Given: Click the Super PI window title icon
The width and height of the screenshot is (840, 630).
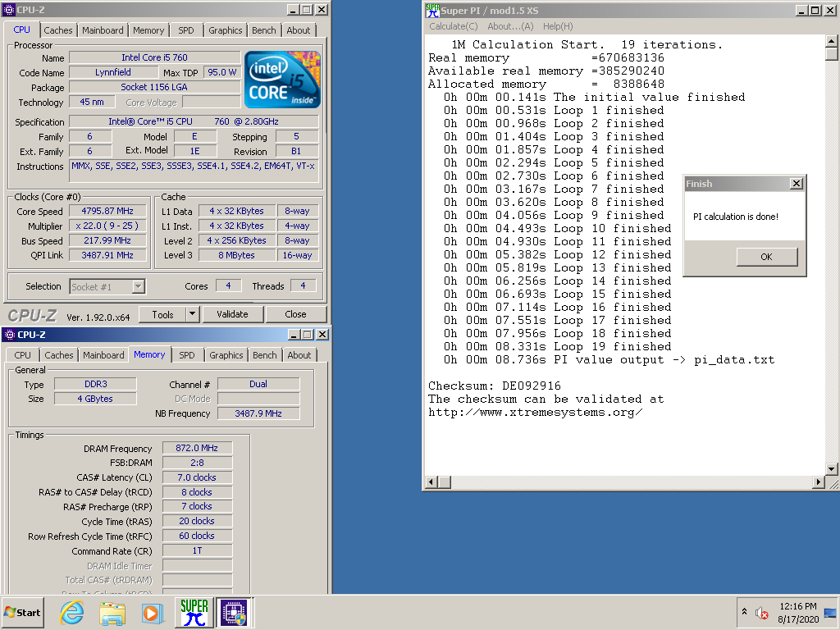Looking at the screenshot, I should [x=432, y=10].
